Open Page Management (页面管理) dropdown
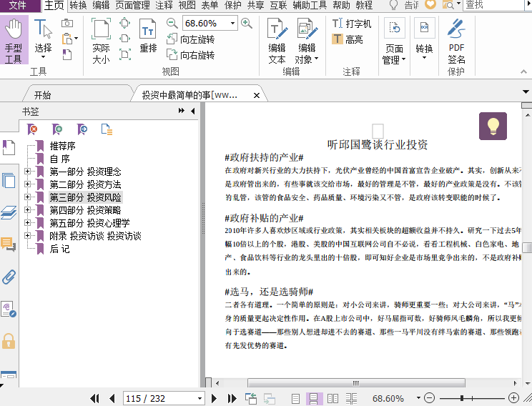The image size is (532, 406). 394,41
